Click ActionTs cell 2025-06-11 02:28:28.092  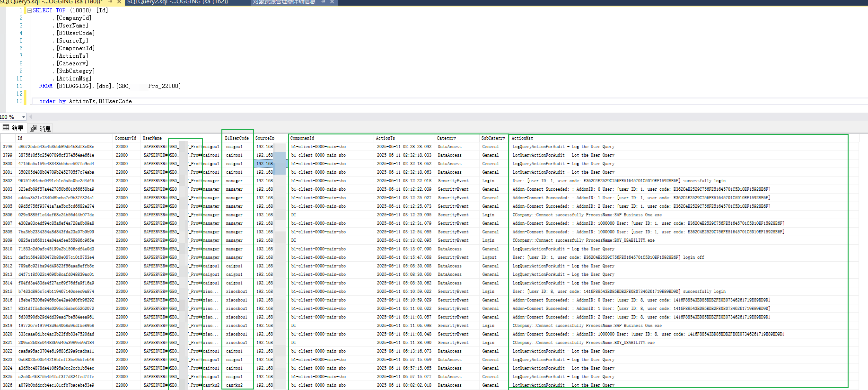[404, 147]
